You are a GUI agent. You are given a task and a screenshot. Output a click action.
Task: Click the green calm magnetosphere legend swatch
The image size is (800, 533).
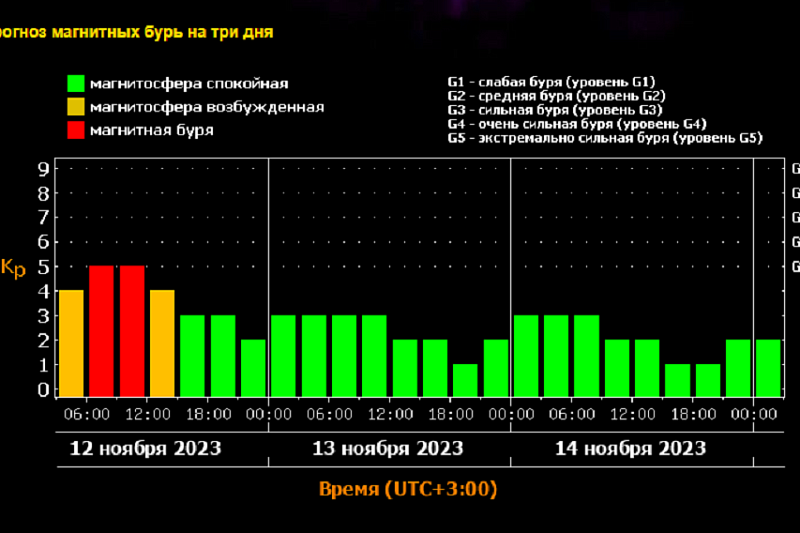pos(76,83)
